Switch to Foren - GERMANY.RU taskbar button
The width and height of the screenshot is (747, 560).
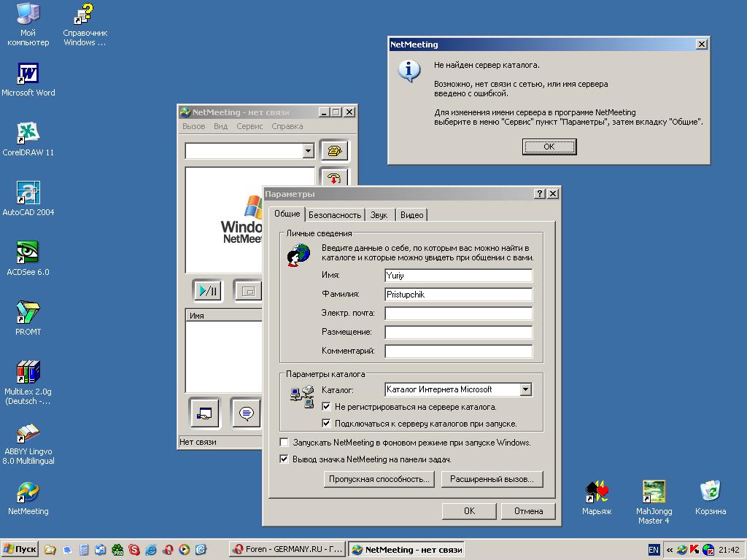coord(287,550)
